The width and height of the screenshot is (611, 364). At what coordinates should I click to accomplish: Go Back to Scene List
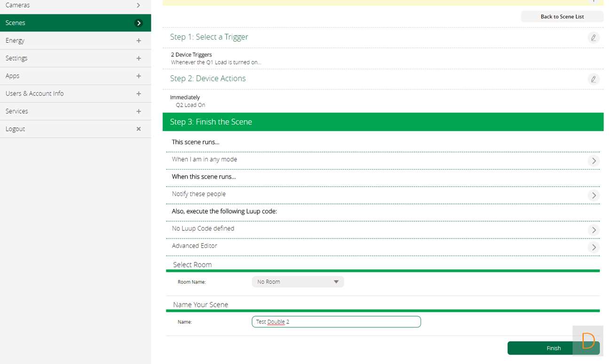[562, 16]
